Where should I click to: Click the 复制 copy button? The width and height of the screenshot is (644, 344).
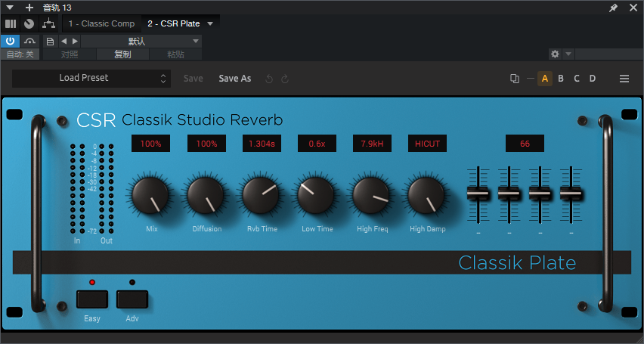(122, 54)
